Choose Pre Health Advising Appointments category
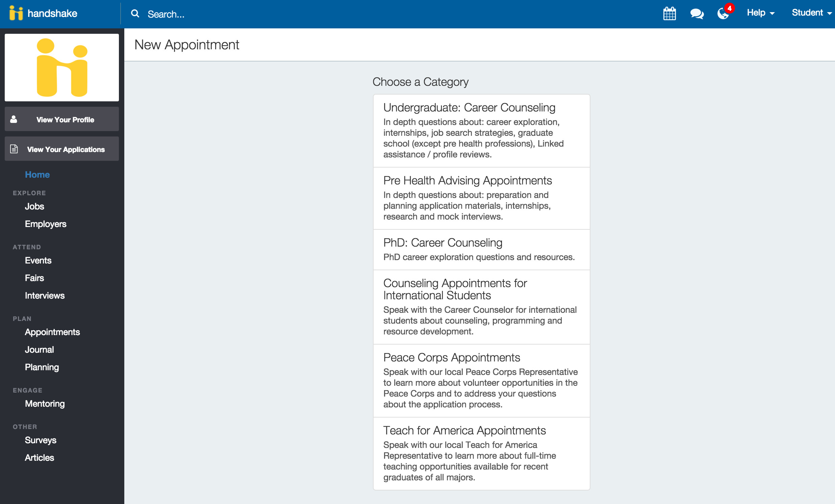The height and width of the screenshot is (504, 835). [x=481, y=198]
